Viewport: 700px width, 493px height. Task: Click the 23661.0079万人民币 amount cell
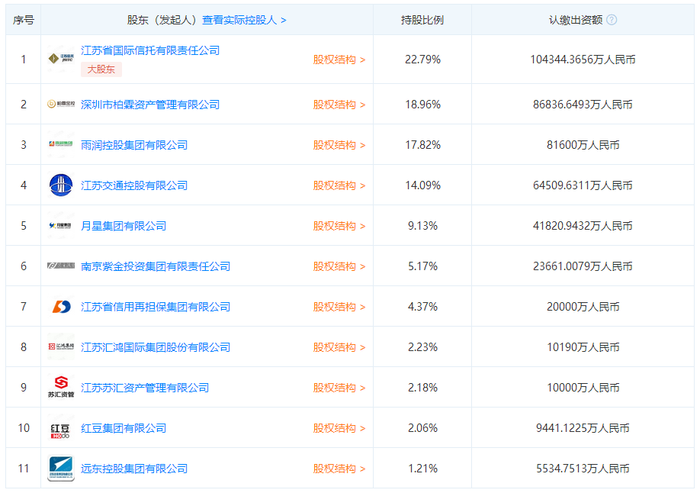pyautogui.click(x=583, y=266)
